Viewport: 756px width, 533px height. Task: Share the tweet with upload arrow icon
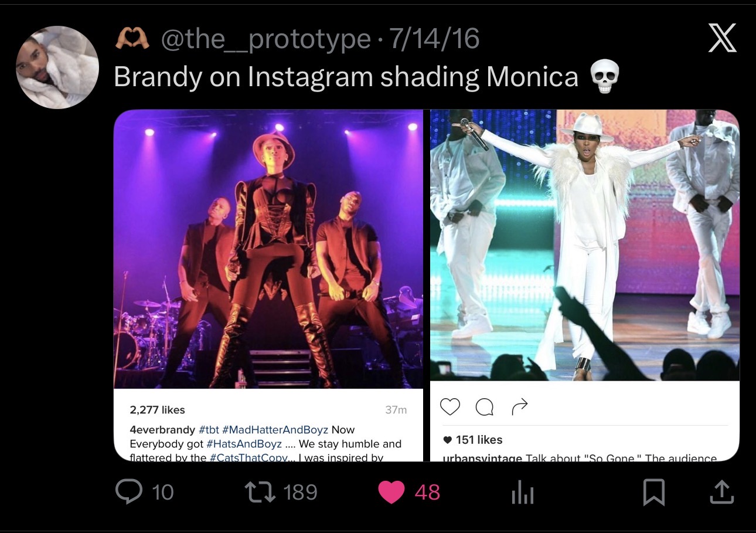[x=721, y=492]
